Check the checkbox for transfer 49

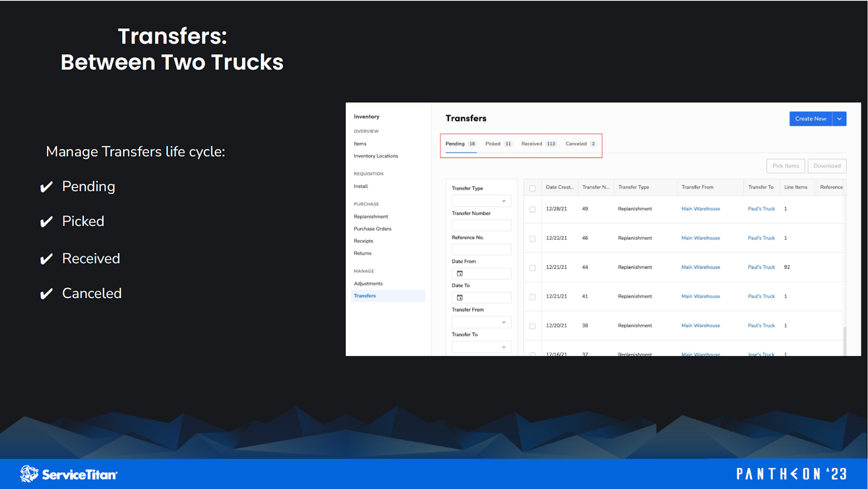[532, 209]
